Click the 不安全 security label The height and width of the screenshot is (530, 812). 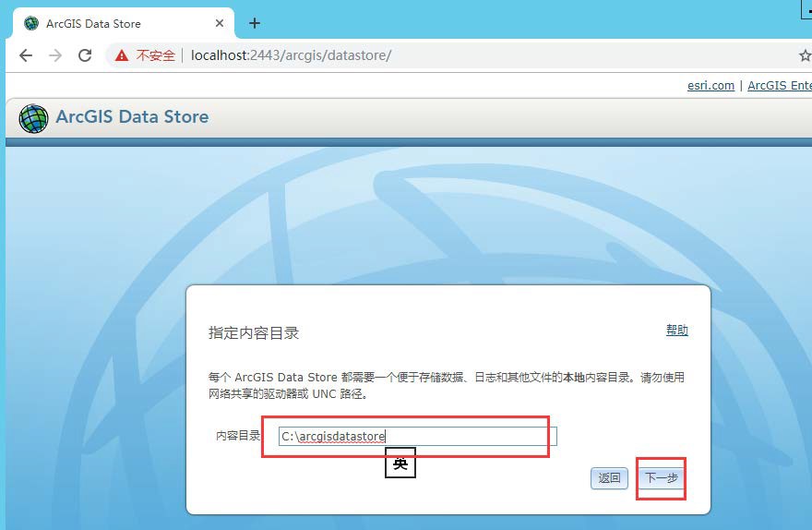(155, 55)
